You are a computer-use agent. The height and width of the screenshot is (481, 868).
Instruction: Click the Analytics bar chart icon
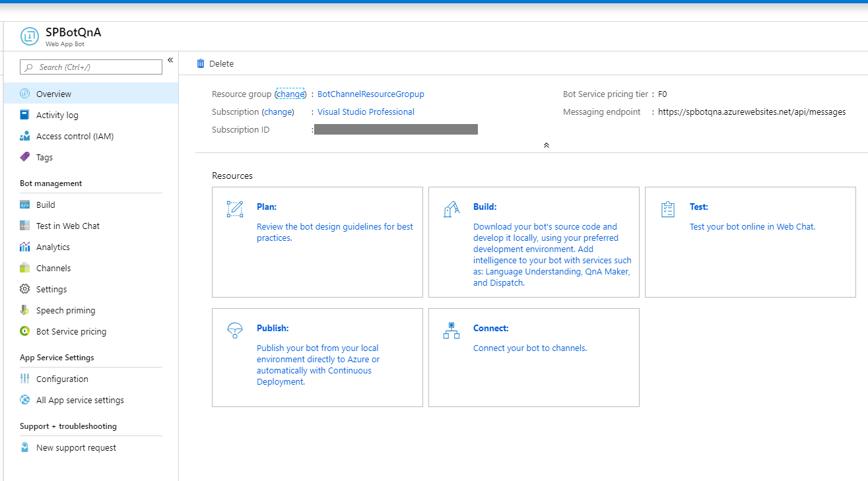point(24,247)
